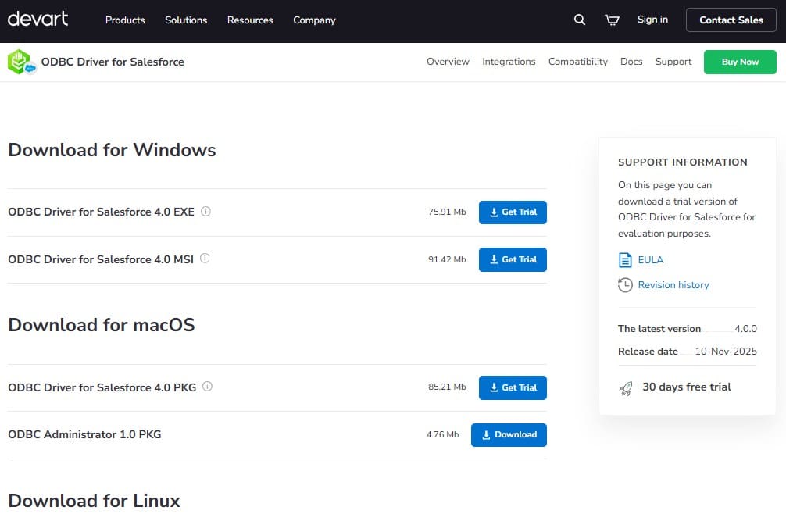Switch to the Docs tab
This screenshot has height=532, width=786.
pos(631,61)
